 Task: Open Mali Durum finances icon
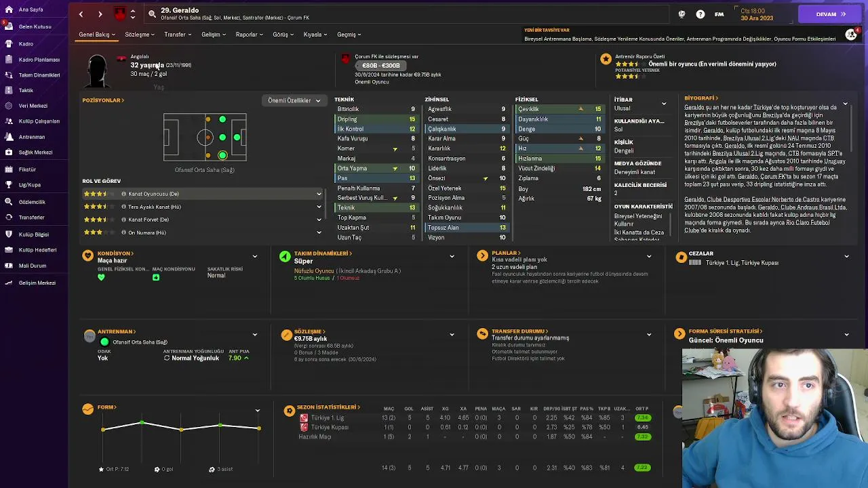click(8, 266)
